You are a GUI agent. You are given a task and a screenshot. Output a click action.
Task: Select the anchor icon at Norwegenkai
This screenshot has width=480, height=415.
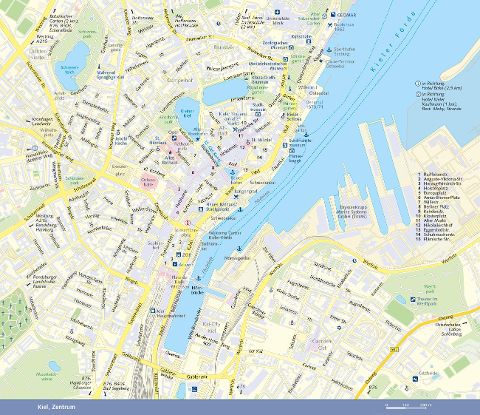tap(239, 249)
